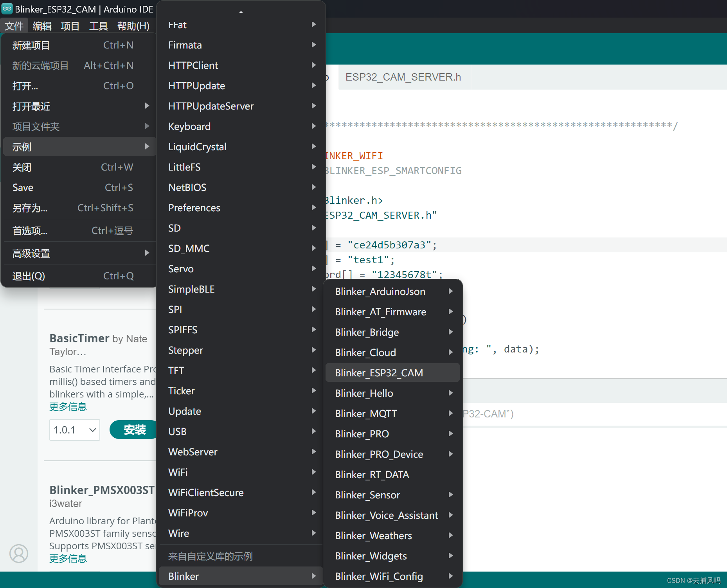Screen dimensions: 727x588
Task: Select the SPI examples entry
Action: coord(241,309)
